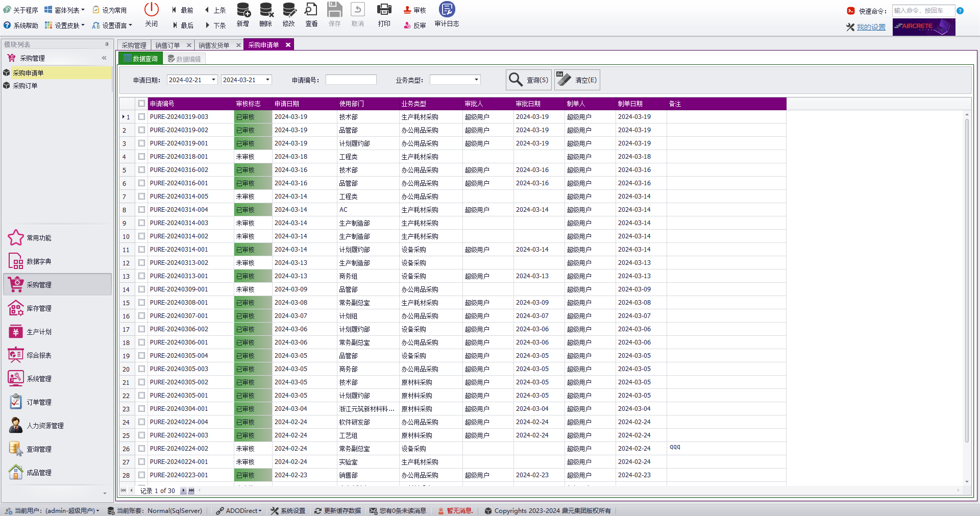Click the 修改 edit record icon
The image size is (980, 516).
[x=289, y=10]
